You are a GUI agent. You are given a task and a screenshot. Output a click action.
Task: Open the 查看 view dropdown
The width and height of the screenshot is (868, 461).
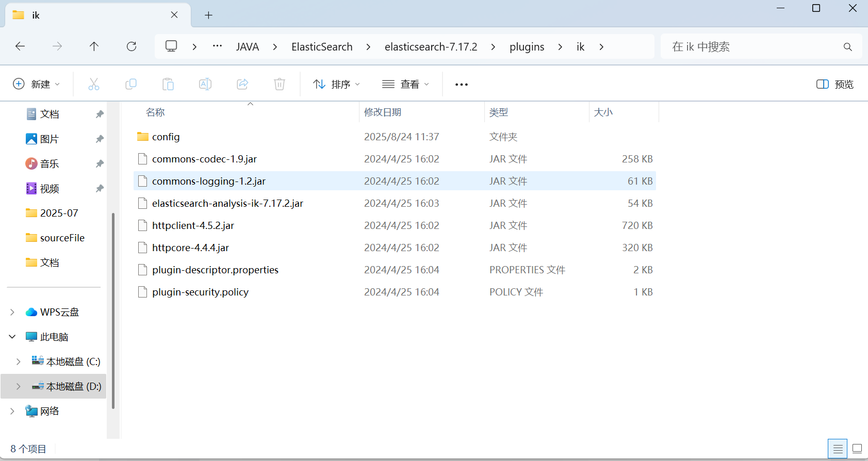pos(406,84)
